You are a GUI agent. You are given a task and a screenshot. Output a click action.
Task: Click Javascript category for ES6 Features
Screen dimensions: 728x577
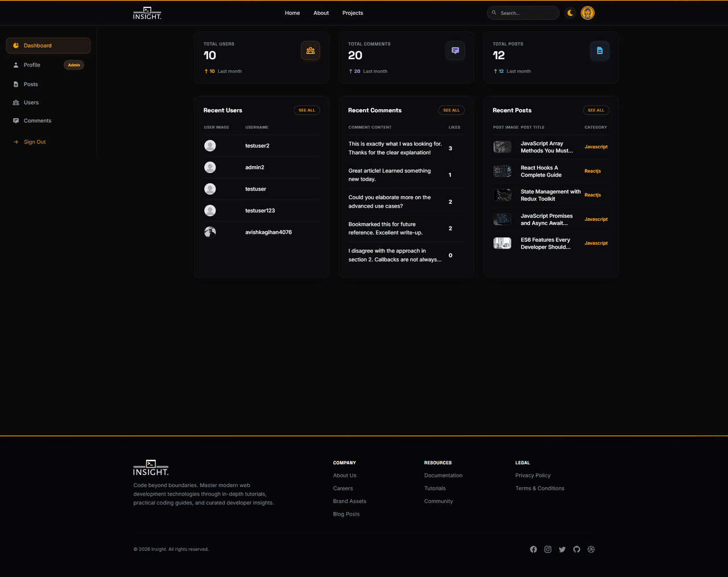[x=596, y=243]
